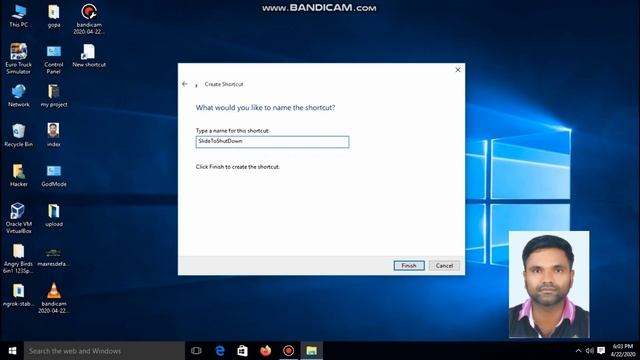
Task: Open the Windows Start menu
Action: 12,351
